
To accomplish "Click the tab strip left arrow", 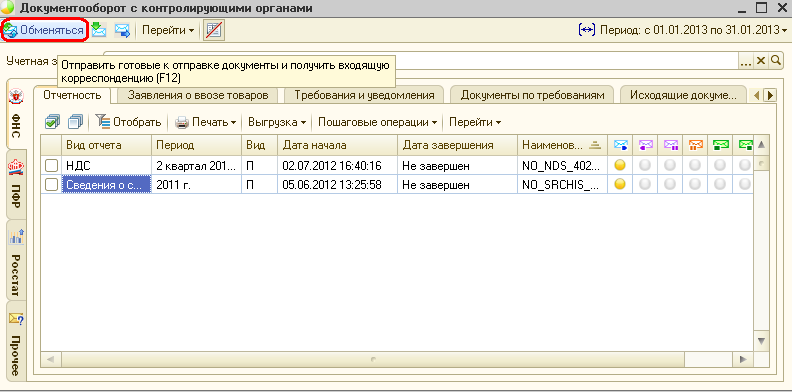I will [757, 95].
